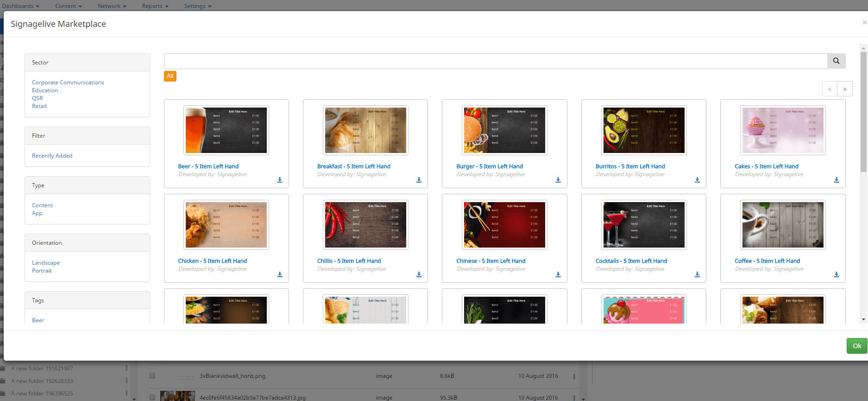Expand the Content menu dropdown
The height and width of the screenshot is (401, 868).
pyautogui.click(x=68, y=6)
